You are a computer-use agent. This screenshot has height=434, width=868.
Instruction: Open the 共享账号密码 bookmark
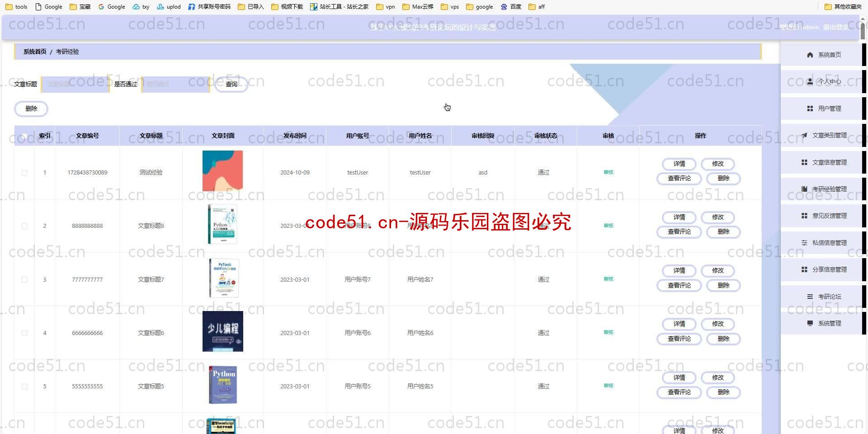click(209, 6)
